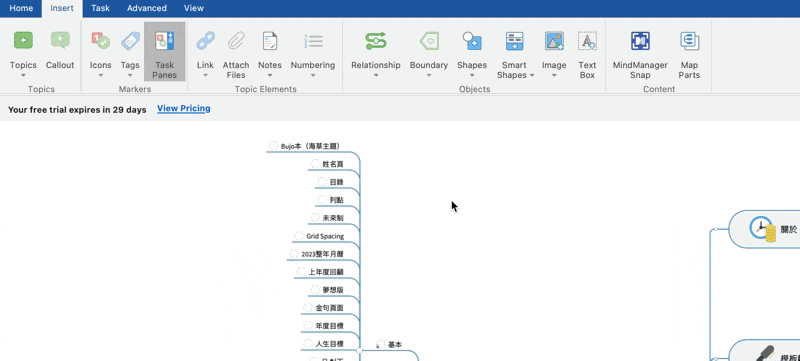Expand the dropdown arrow under Tags
This screenshot has height=361, width=800.
(x=130, y=75)
